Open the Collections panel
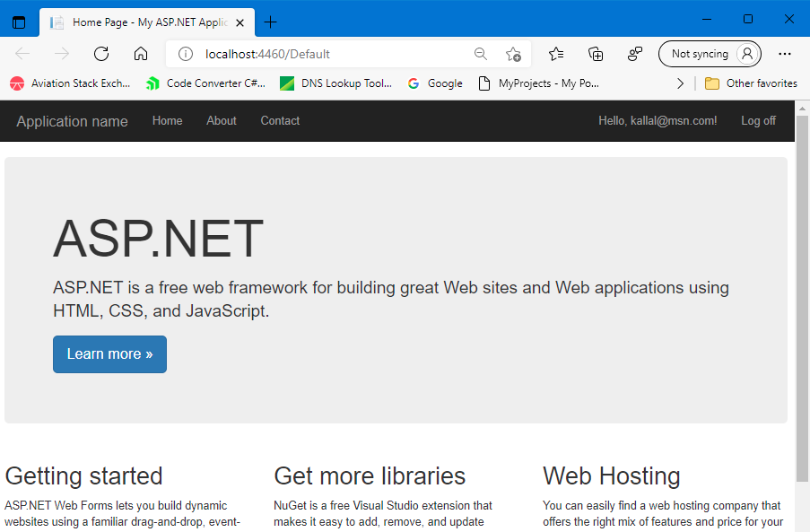The image size is (810, 532). click(x=596, y=54)
